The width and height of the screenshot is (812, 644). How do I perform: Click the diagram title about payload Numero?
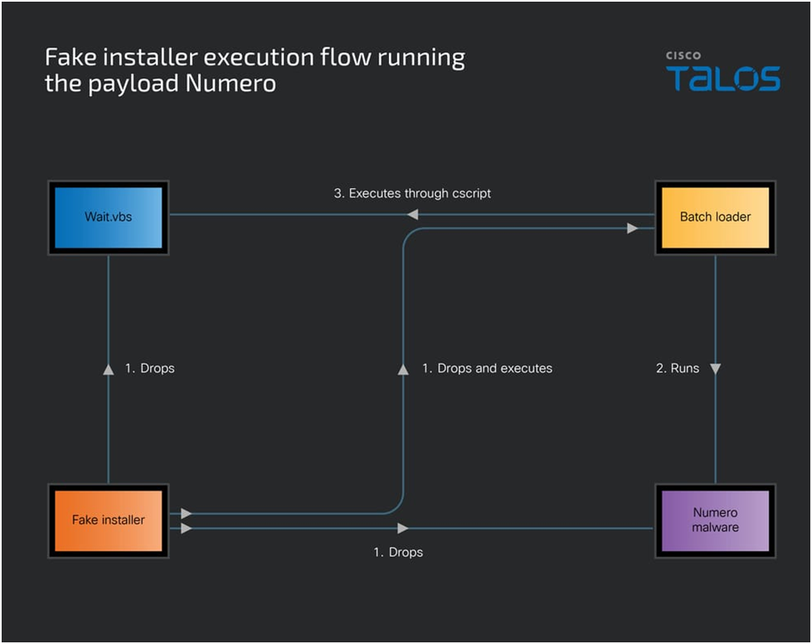[254, 70]
